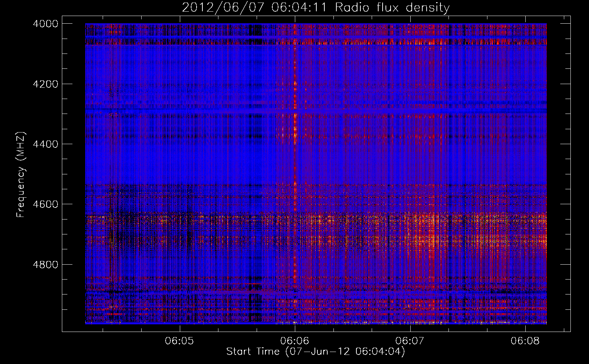Select the 4200 frequency tick label
The height and width of the screenshot is (364, 589).
pos(46,84)
